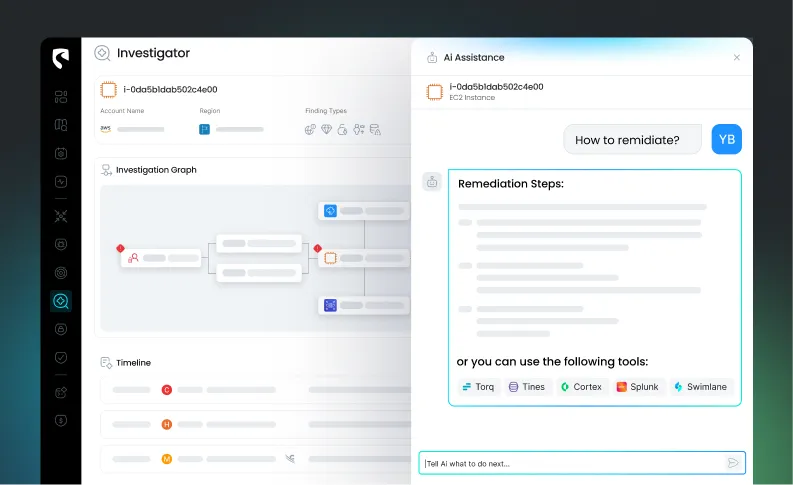Open the dashboard grid icon in sidebar
Viewport: 793px width, 485px height.
pos(61,97)
